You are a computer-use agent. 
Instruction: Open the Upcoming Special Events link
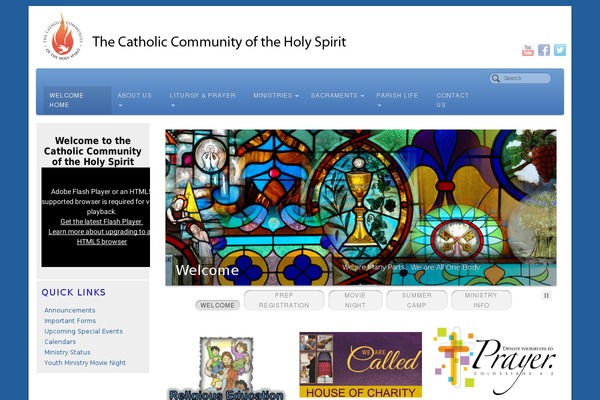tap(83, 331)
